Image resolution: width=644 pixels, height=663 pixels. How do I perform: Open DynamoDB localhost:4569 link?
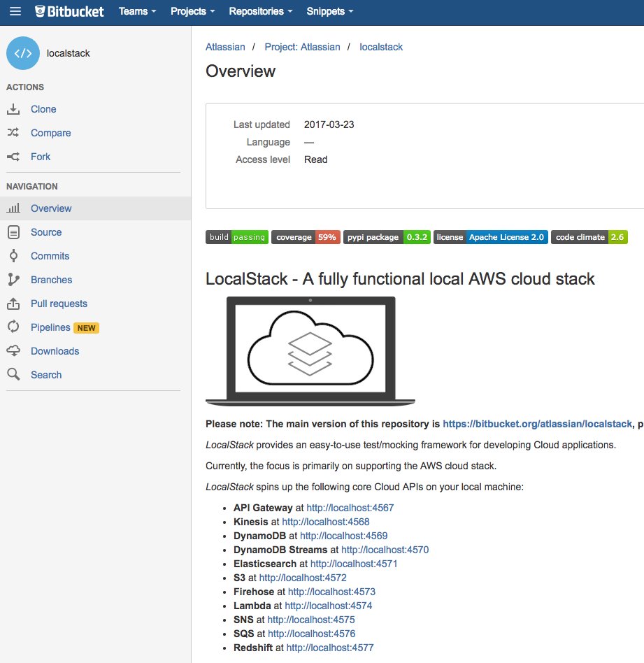[344, 536]
